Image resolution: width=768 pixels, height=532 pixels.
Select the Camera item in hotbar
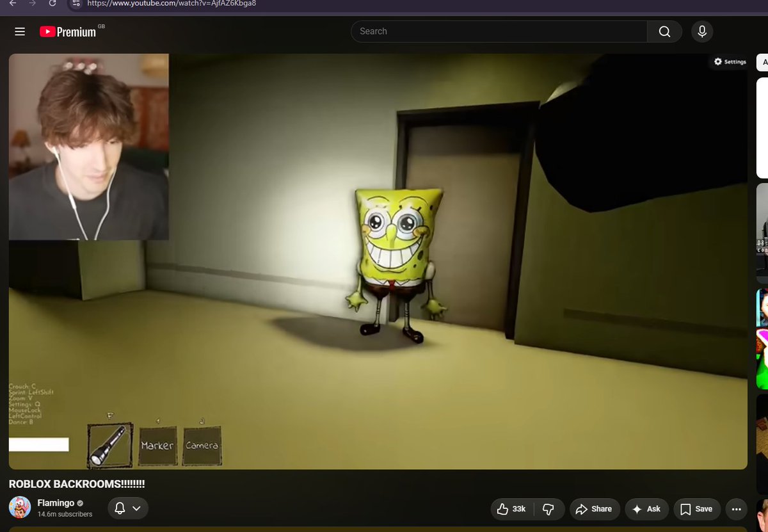coord(202,446)
